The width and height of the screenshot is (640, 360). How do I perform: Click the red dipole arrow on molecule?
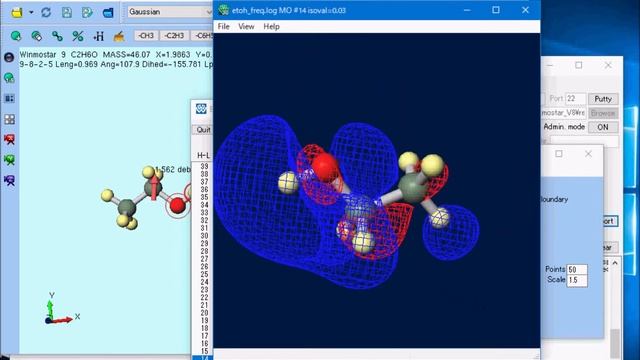click(x=154, y=187)
